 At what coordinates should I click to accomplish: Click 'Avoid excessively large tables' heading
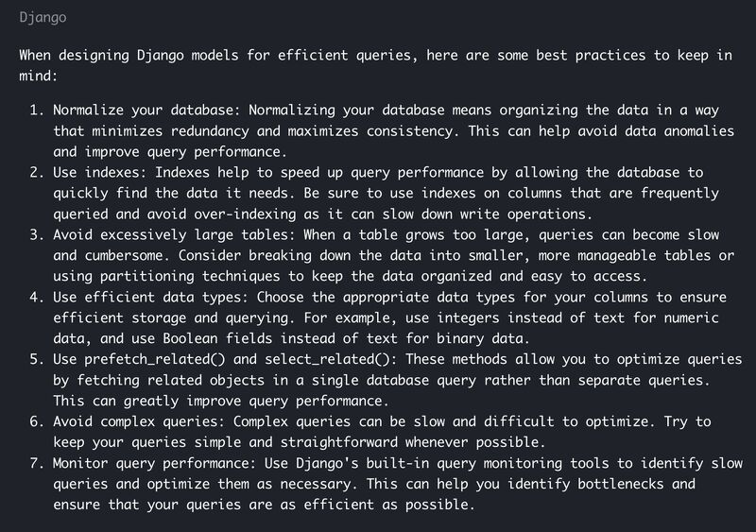pyautogui.click(x=174, y=235)
